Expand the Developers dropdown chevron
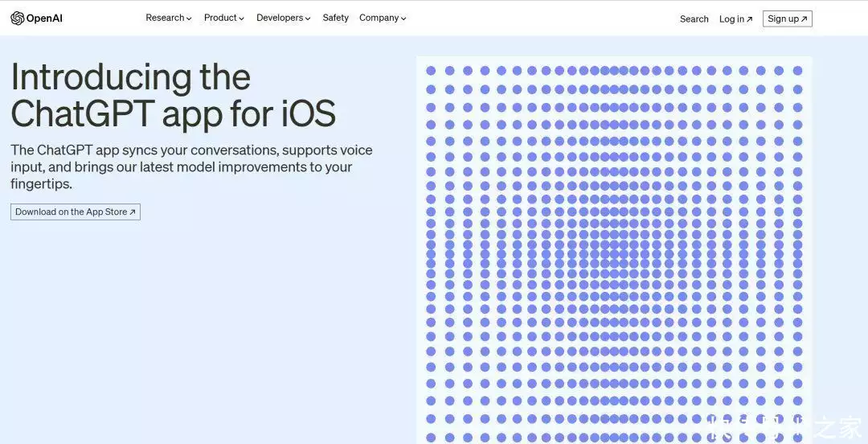 pos(308,18)
